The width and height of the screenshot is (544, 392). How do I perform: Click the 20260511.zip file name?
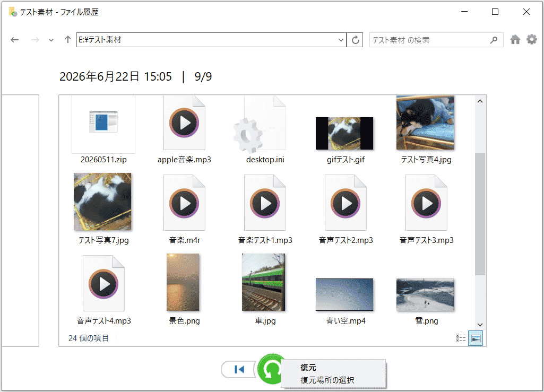click(x=103, y=160)
